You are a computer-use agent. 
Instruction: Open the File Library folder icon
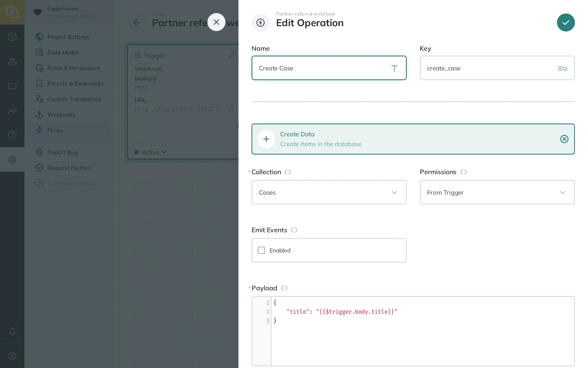coord(12,86)
